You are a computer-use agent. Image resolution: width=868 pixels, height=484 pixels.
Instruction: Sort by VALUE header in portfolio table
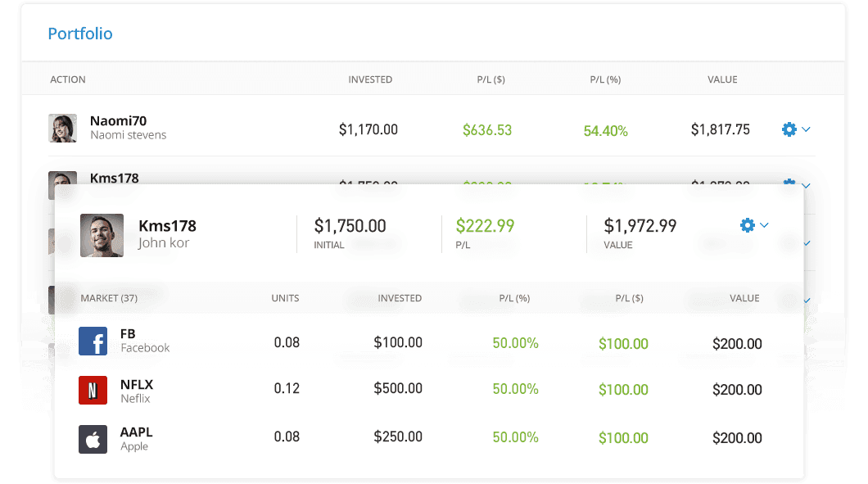pos(722,79)
